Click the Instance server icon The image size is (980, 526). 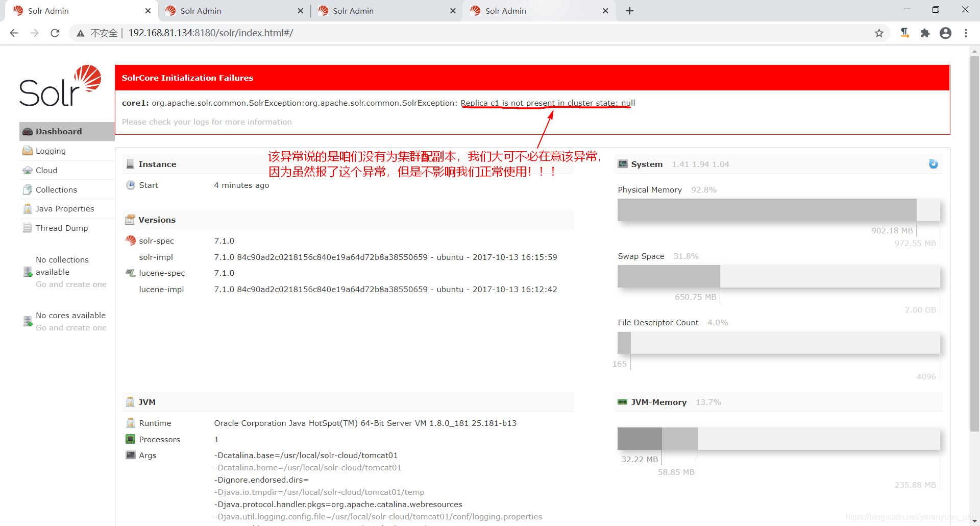click(130, 164)
